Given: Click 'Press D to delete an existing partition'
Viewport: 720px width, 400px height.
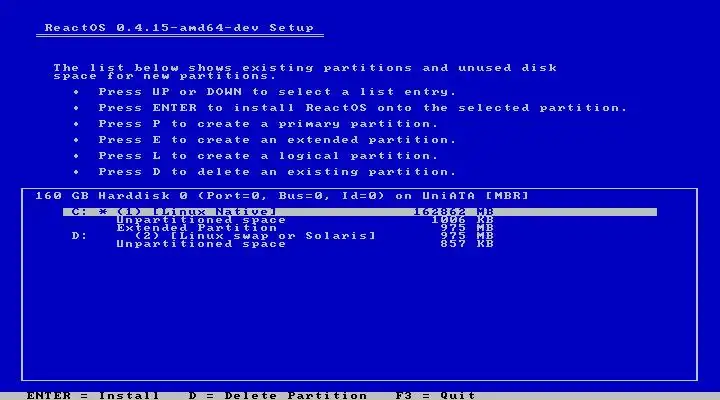Looking at the screenshot, I should pos(277,172).
